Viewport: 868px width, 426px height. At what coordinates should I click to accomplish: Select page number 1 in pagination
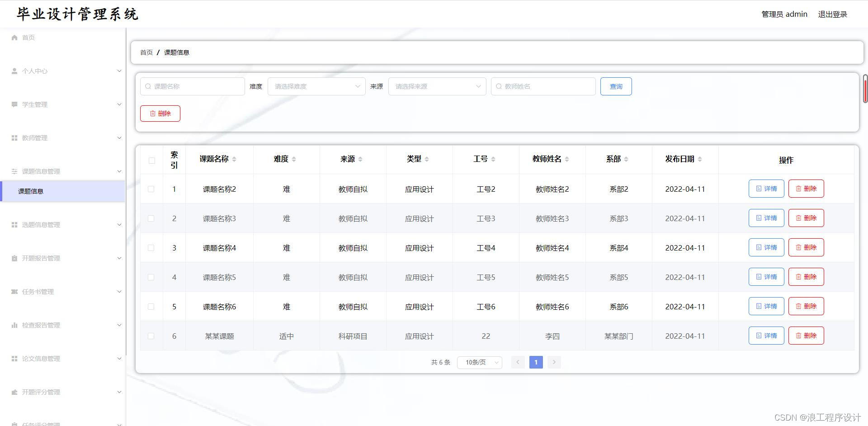coord(536,362)
